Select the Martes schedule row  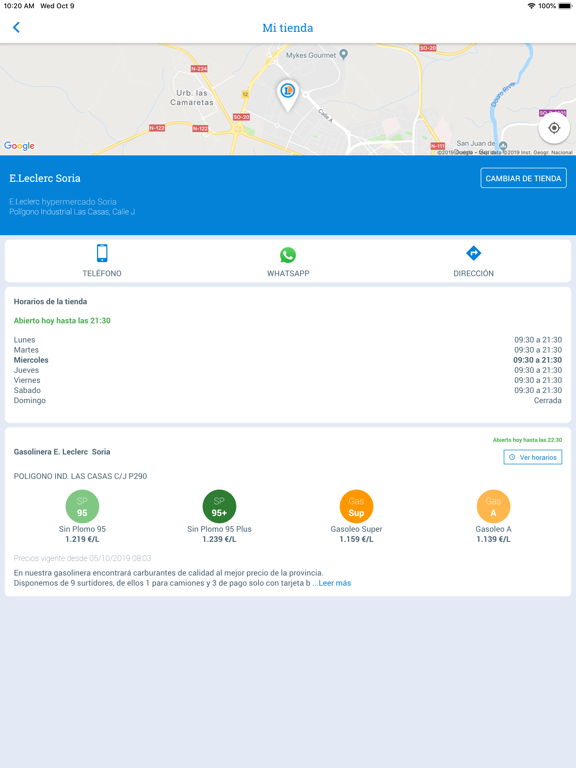click(288, 350)
